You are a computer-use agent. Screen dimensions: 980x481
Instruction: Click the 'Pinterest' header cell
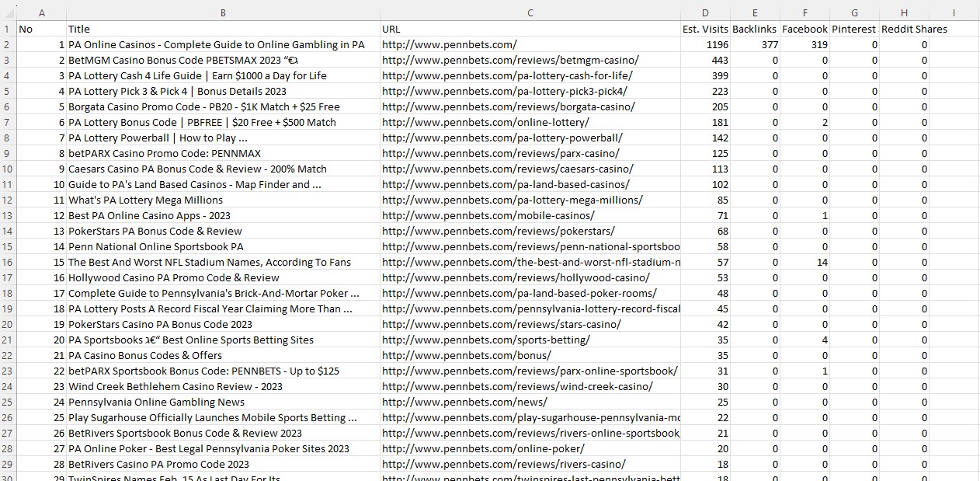(x=854, y=29)
